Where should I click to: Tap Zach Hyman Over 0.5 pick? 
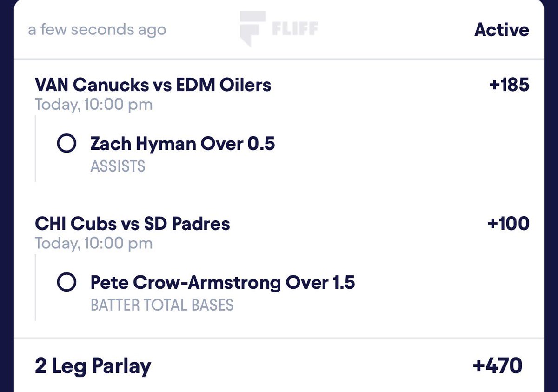point(183,144)
